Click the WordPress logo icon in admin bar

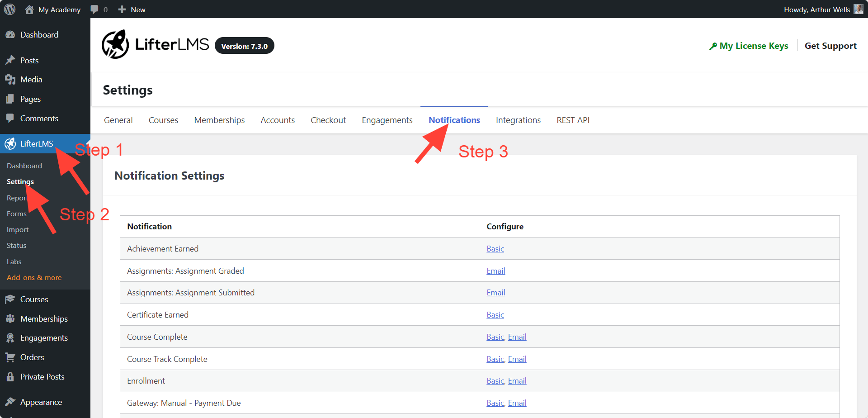tap(9, 9)
